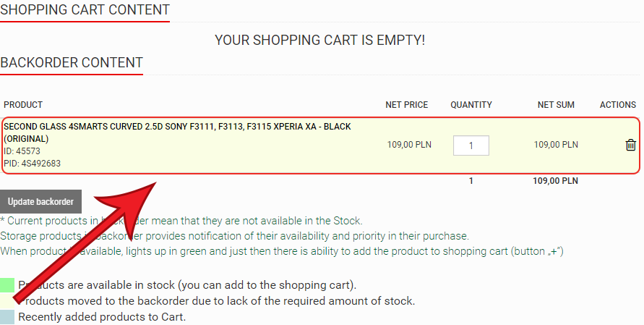
Task: Click the green available-in-stock color swatch
Action: pyautogui.click(x=7, y=285)
